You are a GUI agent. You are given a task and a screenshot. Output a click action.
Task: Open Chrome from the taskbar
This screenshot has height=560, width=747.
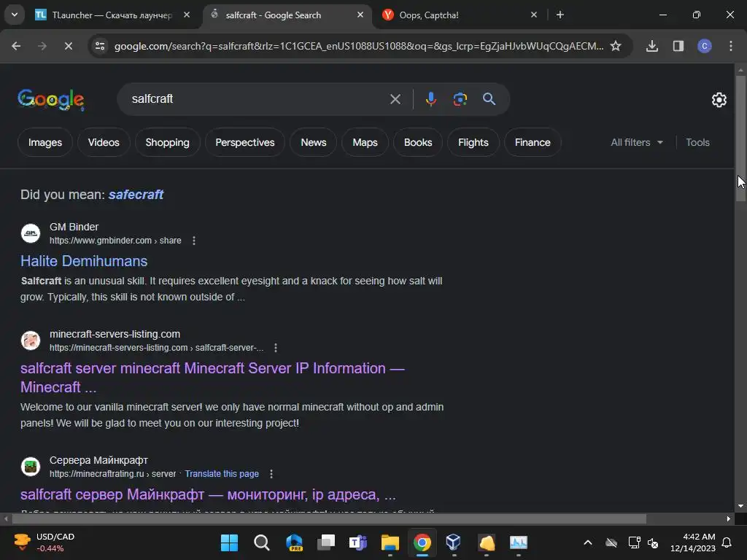click(422, 542)
